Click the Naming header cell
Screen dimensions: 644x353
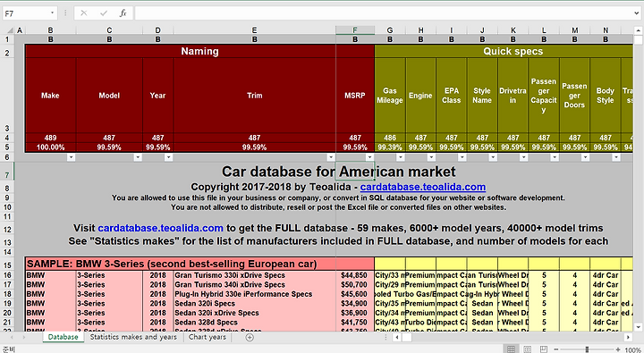pos(199,51)
